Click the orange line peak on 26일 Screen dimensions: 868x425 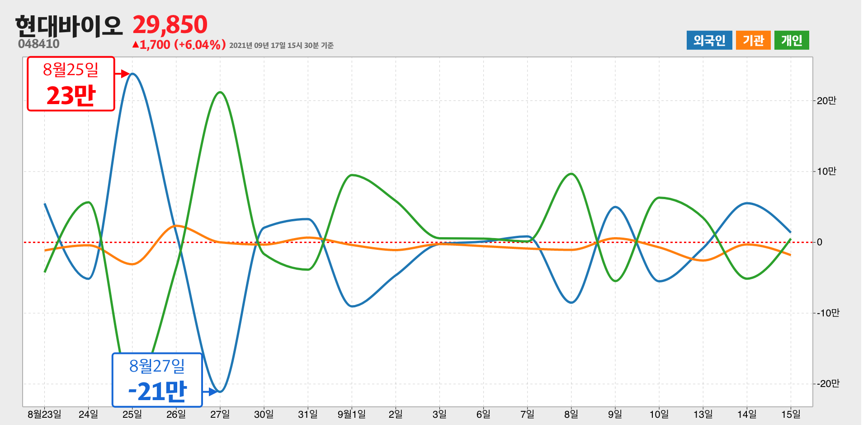coord(176,225)
